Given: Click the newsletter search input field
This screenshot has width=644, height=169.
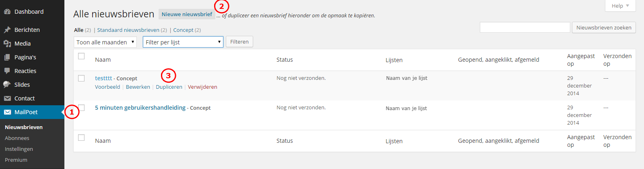Looking at the screenshot, I should [x=525, y=27].
